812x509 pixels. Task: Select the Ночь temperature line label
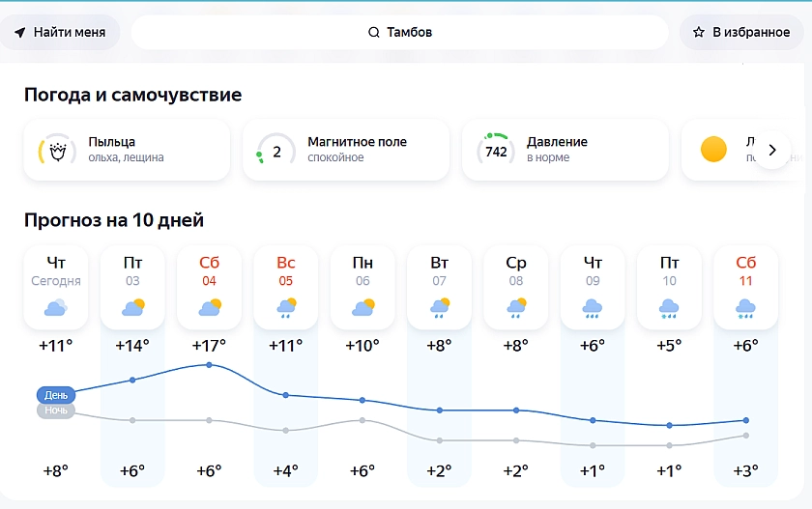56,410
